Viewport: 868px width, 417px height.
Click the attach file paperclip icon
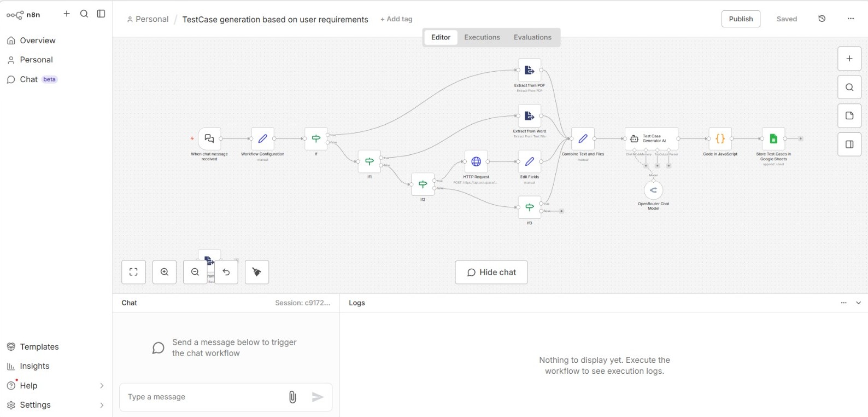tap(292, 397)
